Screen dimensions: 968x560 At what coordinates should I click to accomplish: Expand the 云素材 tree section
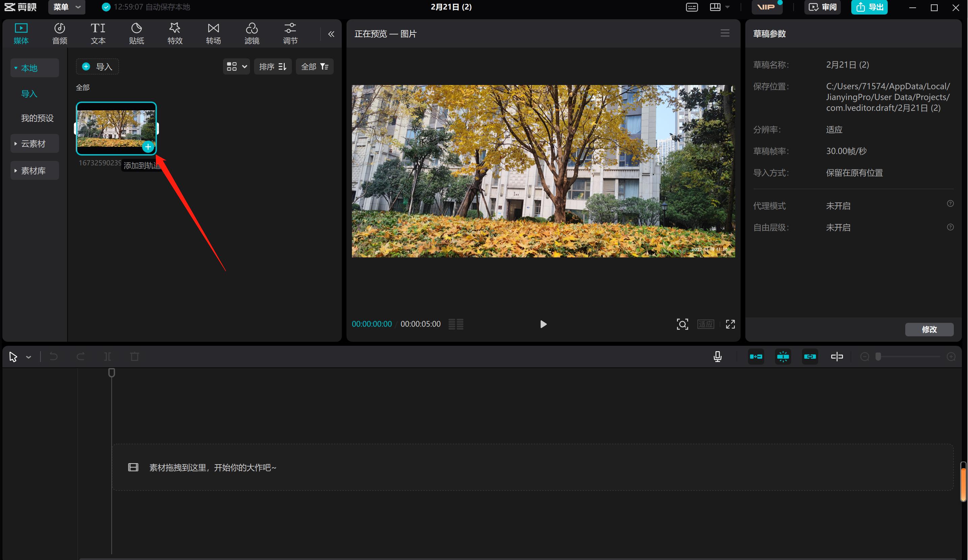point(34,144)
